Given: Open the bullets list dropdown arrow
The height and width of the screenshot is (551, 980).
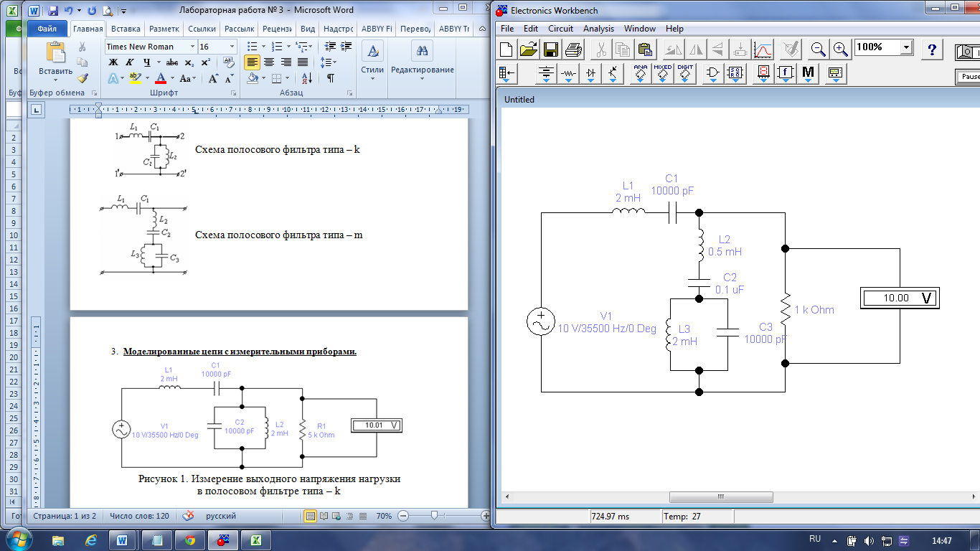Looking at the screenshot, I should pyautogui.click(x=262, y=47).
